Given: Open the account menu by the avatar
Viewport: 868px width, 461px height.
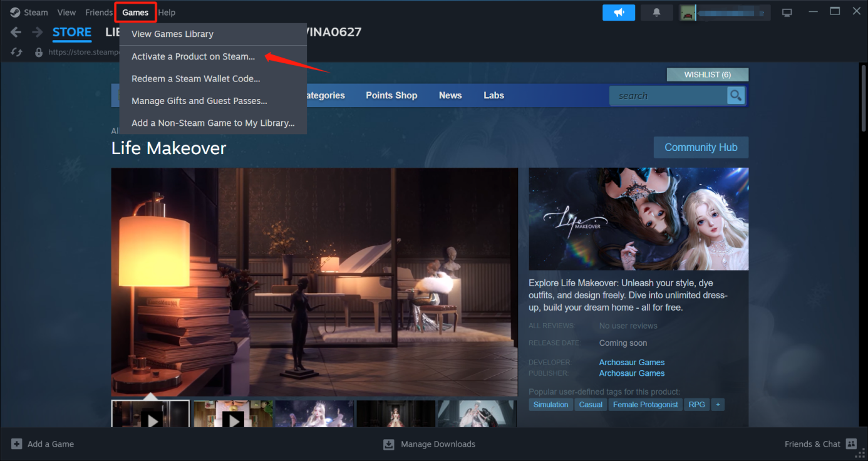Looking at the screenshot, I should click(725, 13).
